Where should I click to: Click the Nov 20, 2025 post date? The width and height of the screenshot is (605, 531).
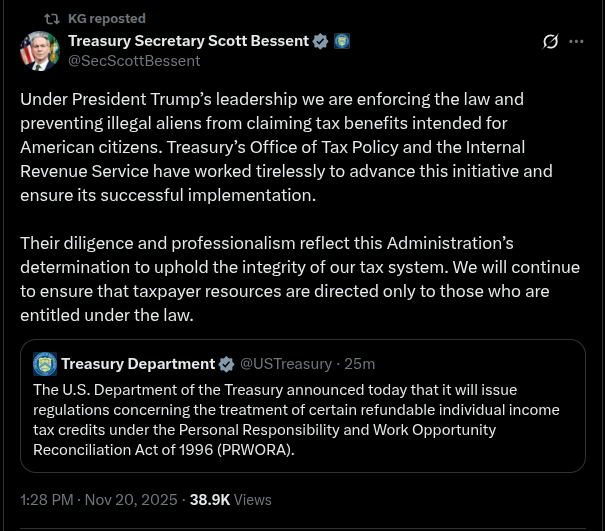tap(130, 499)
